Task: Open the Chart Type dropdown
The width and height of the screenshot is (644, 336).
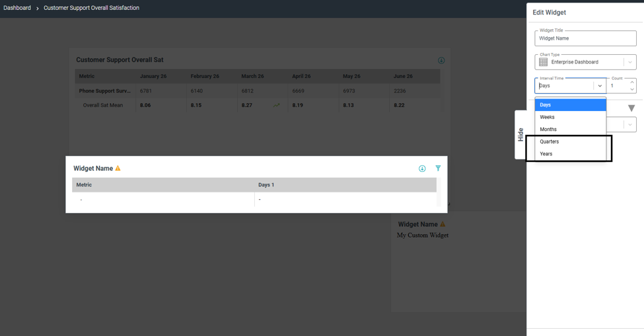Action: point(585,62)
